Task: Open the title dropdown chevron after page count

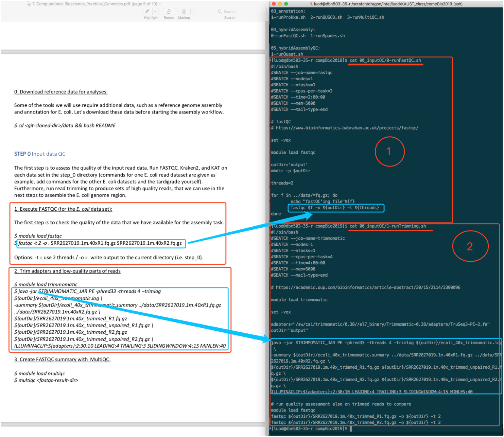Action: click(160, 4)
